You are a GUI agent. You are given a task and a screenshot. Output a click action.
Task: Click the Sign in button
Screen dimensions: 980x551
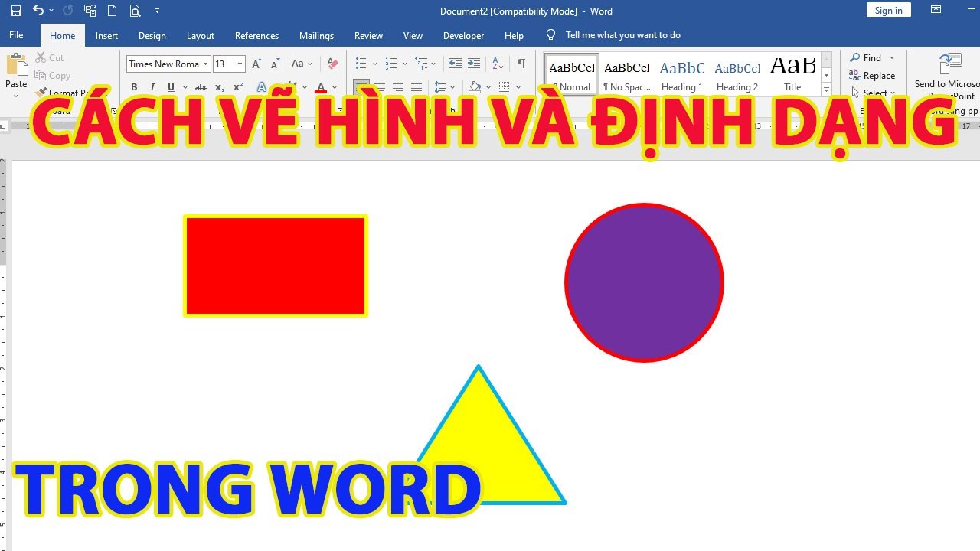tap(888, 10)
